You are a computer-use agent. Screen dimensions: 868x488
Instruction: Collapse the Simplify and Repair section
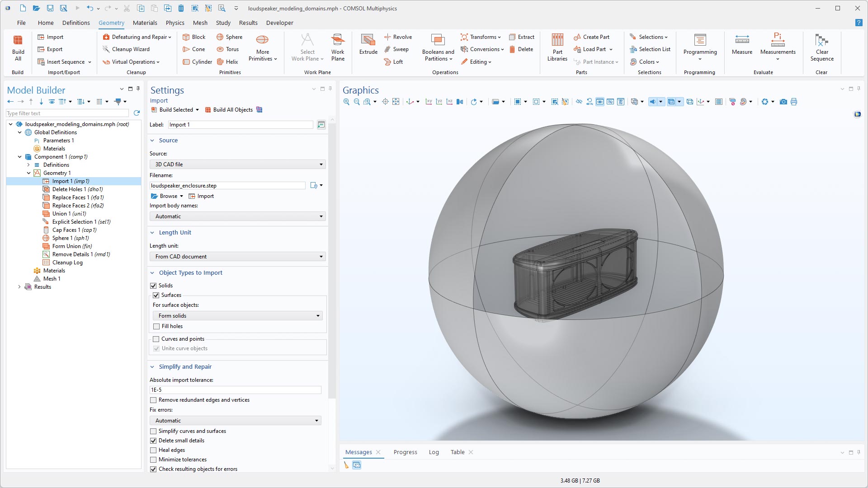[152, 366]
